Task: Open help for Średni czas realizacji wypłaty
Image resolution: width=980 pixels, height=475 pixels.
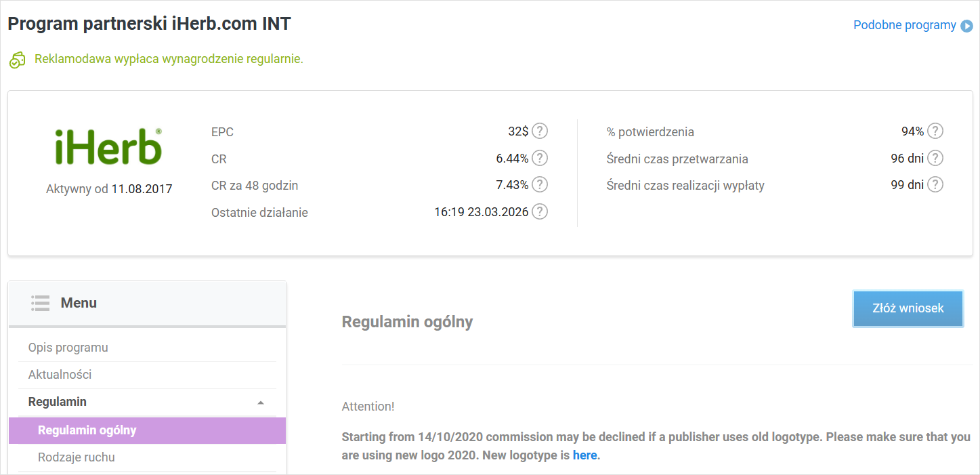Action: click(x=935, y=185)
